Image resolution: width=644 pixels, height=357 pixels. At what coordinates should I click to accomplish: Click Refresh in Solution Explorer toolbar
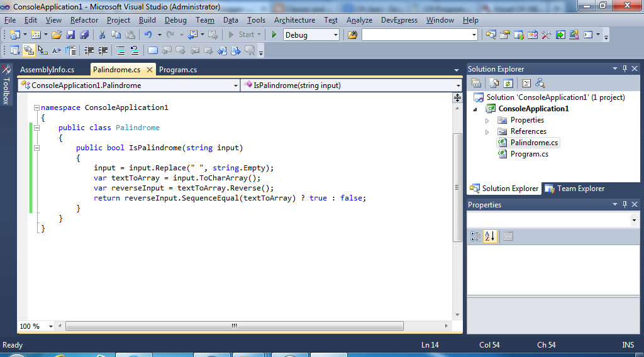(x=508, y=84)
